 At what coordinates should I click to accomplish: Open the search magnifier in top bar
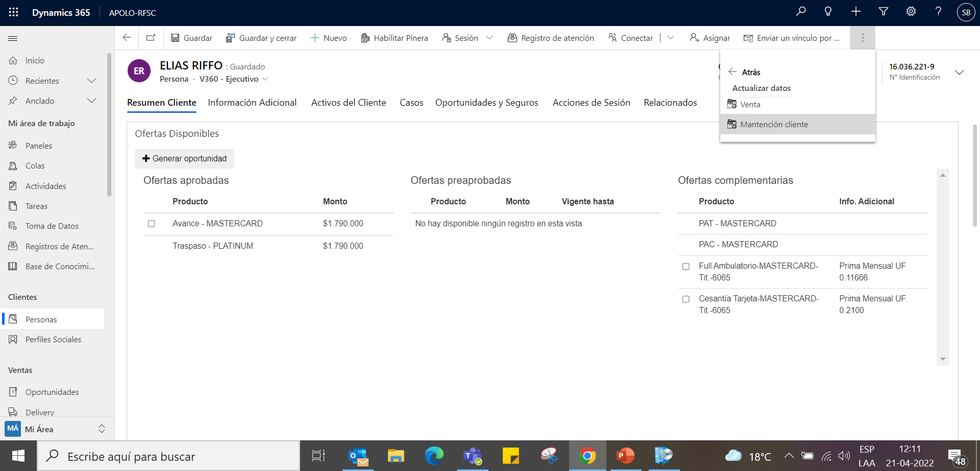(801, 12)
